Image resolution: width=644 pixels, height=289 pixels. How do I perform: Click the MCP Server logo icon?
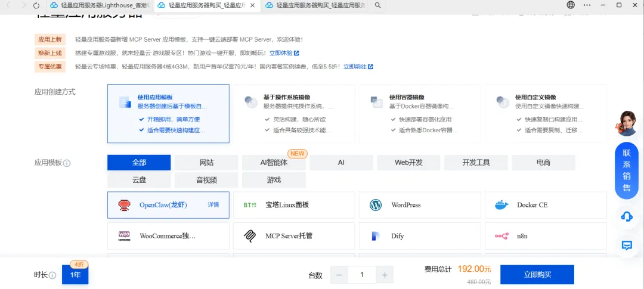click(x=250, y=236)
